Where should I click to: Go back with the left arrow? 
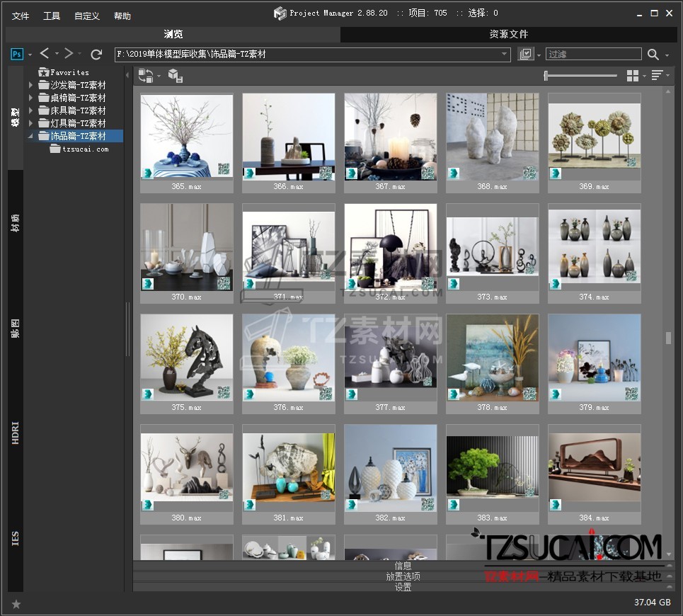45,53
